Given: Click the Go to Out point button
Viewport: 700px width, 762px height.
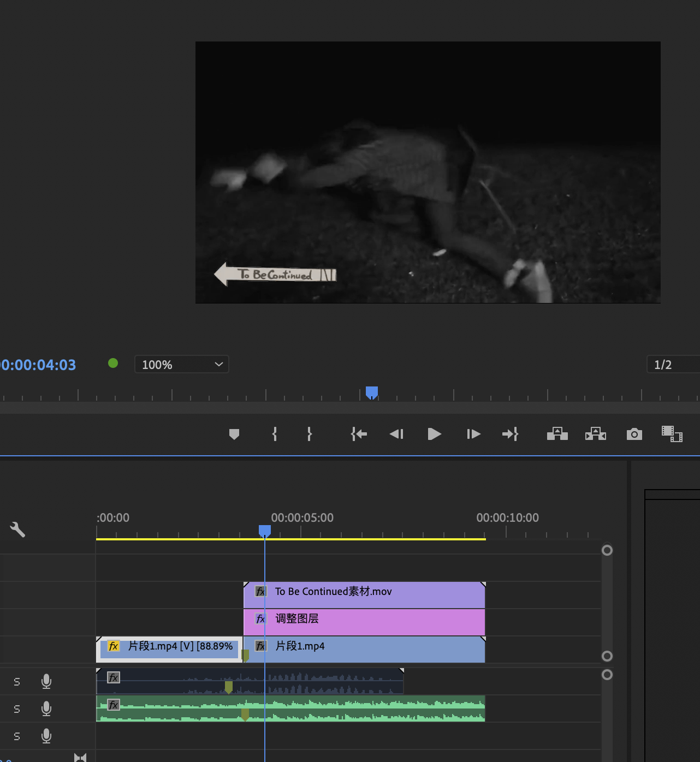Looking at the screenshot, I should [510, 434].
